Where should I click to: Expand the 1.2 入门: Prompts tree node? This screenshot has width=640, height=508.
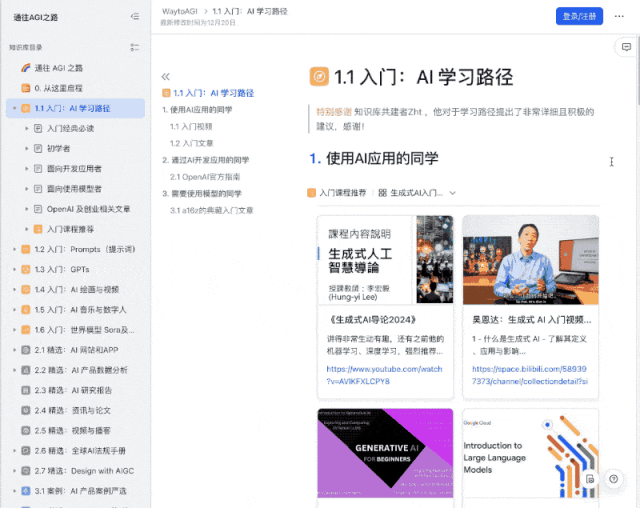click(15, 249)
